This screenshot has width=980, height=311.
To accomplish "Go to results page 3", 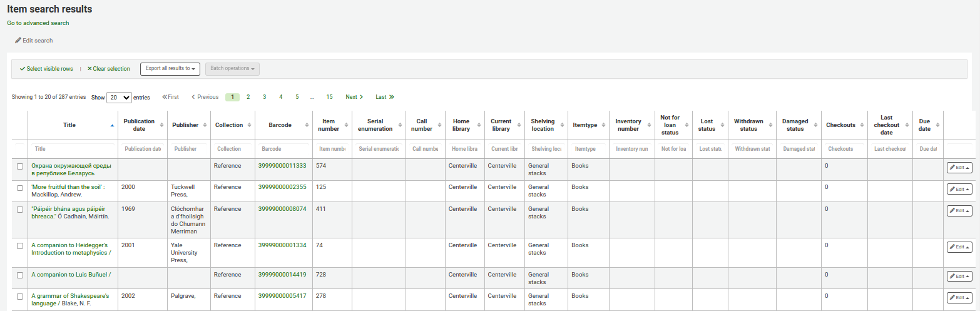I will tap(265, 97).
